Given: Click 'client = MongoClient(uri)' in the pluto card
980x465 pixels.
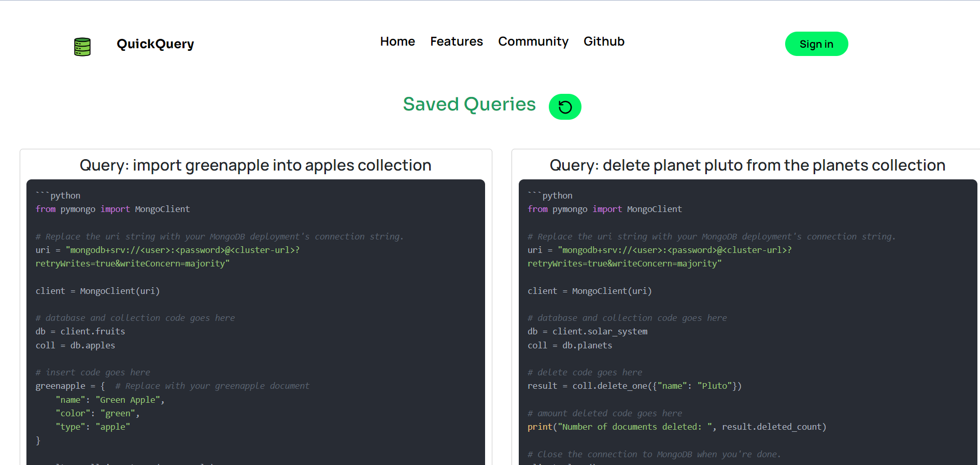Looking at the screenshot, I should click(x=590, y=291).
